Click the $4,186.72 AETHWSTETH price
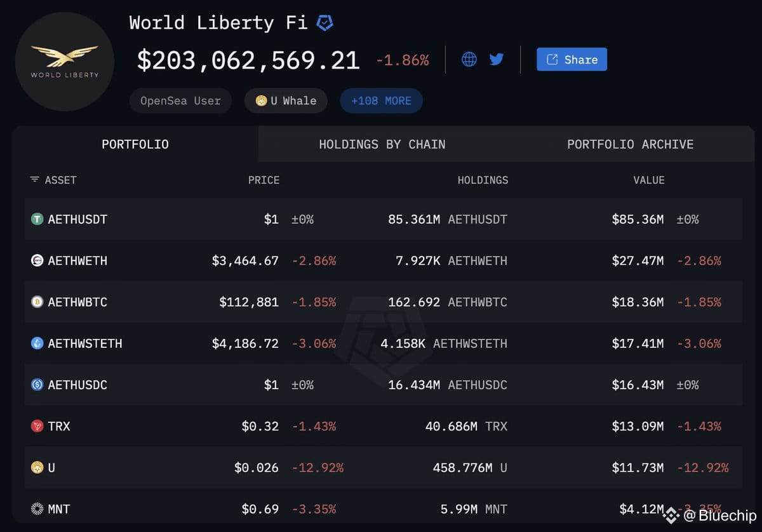Screen dimensions: 762x532 [x=245, y=343]
